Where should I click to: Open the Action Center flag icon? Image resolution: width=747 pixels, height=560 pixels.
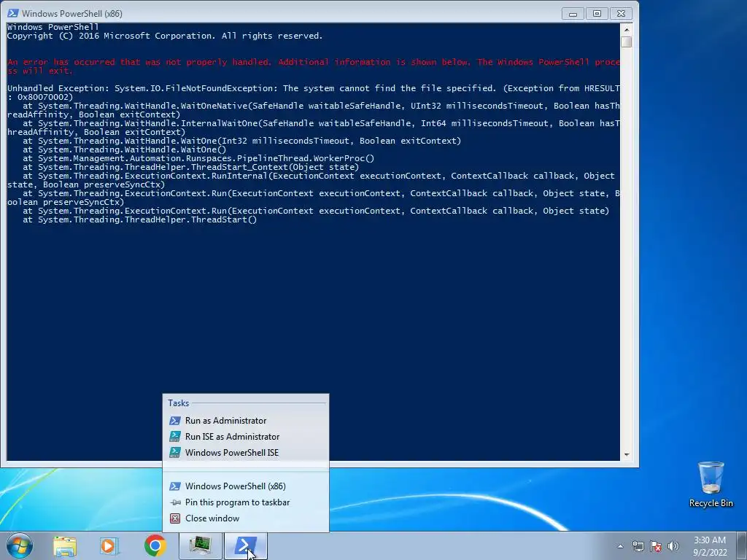[656, 546]
